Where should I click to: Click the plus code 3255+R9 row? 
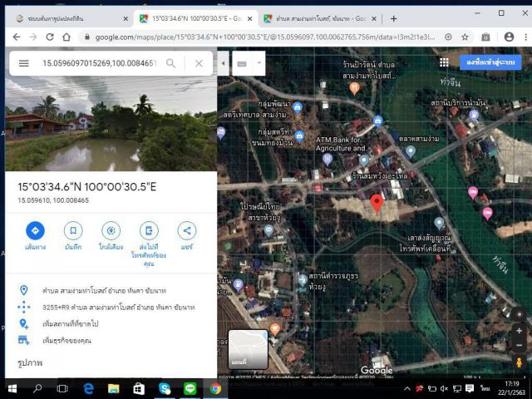(111, 308)
